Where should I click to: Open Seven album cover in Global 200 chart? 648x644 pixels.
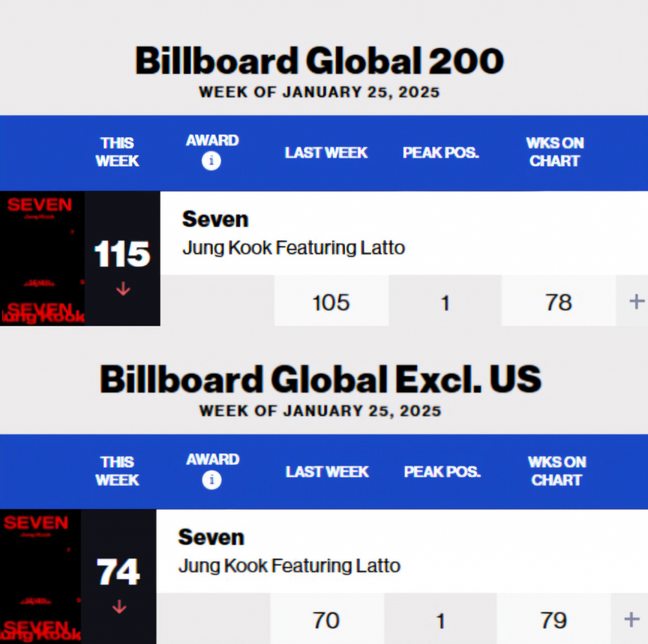42,259
